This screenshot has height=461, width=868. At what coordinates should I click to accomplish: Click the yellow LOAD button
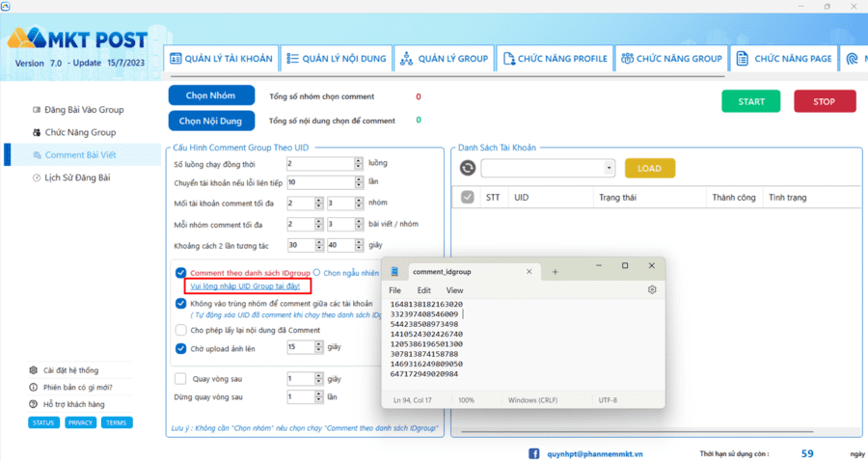pos(649,168)
